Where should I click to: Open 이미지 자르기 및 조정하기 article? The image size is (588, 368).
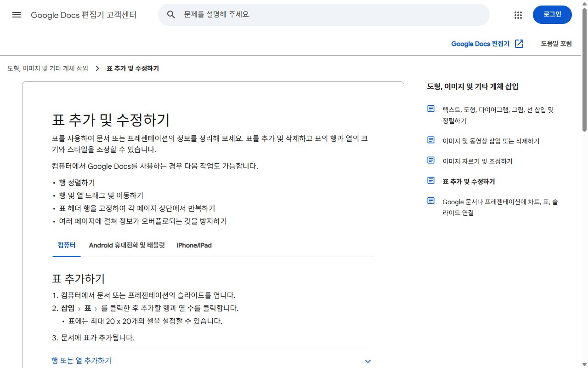(x=477, y=161)
